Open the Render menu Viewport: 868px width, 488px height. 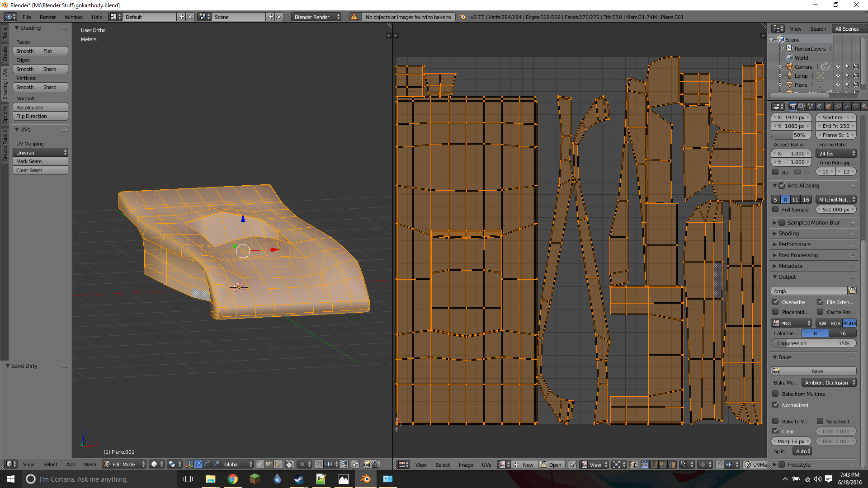point(47,17)
